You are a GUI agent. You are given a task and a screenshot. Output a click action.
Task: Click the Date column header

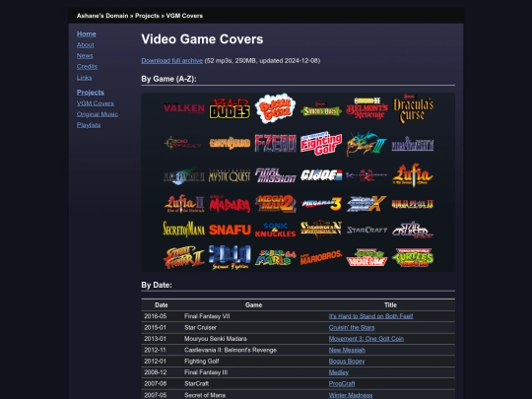(162, 305)
